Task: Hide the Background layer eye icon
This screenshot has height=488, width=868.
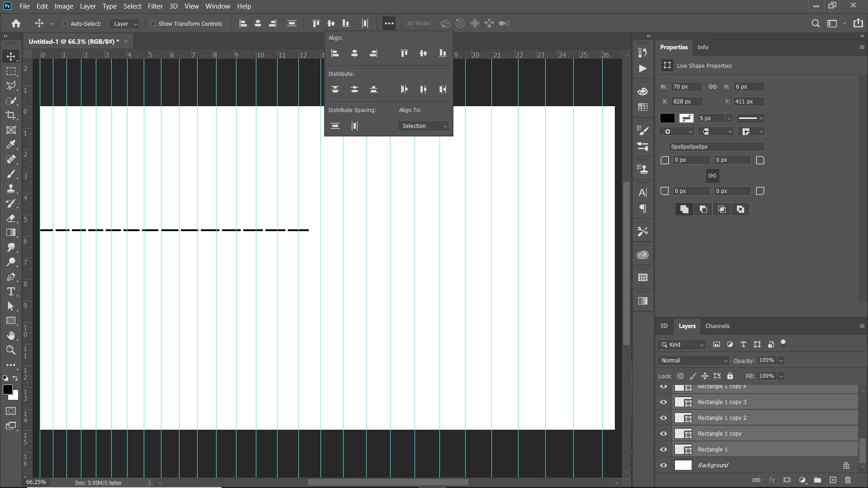Action: coord(663,465)
